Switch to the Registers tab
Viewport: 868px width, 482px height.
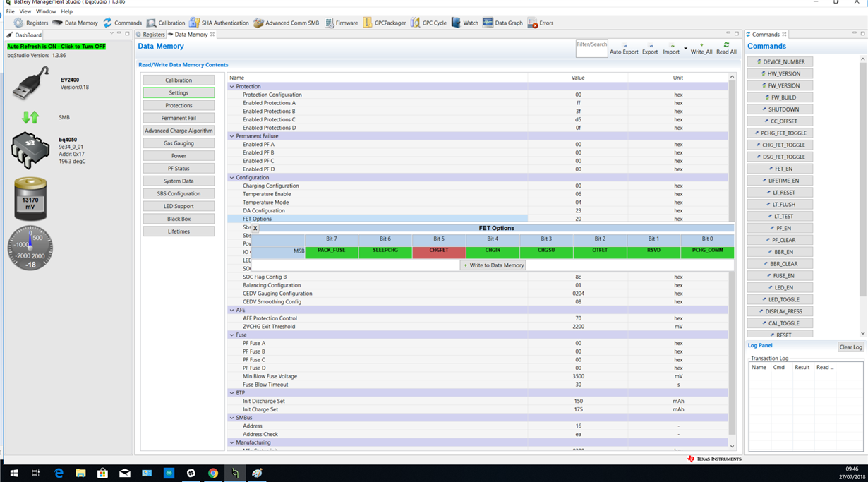click(x=150, y=34)
